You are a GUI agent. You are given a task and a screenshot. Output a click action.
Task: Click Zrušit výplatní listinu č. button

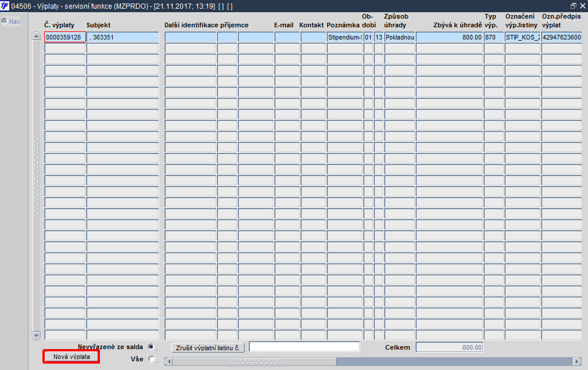[208, 348]
